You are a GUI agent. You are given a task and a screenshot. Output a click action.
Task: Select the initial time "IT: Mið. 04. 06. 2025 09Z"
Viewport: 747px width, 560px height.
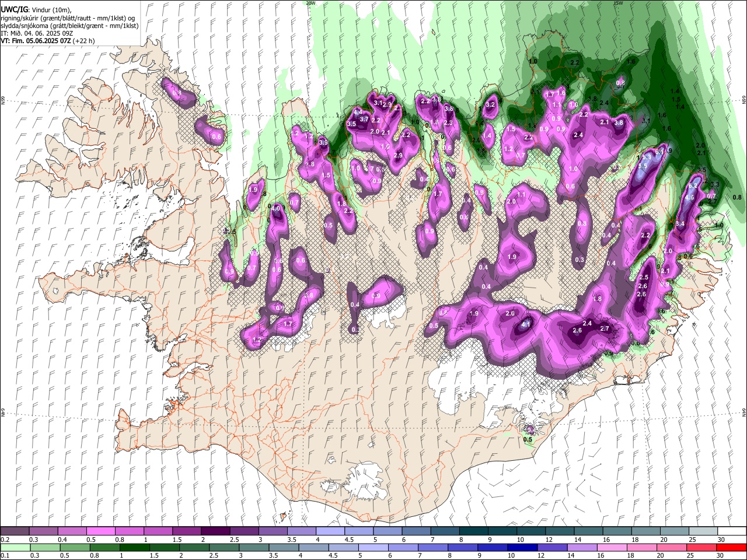(38, 33)
